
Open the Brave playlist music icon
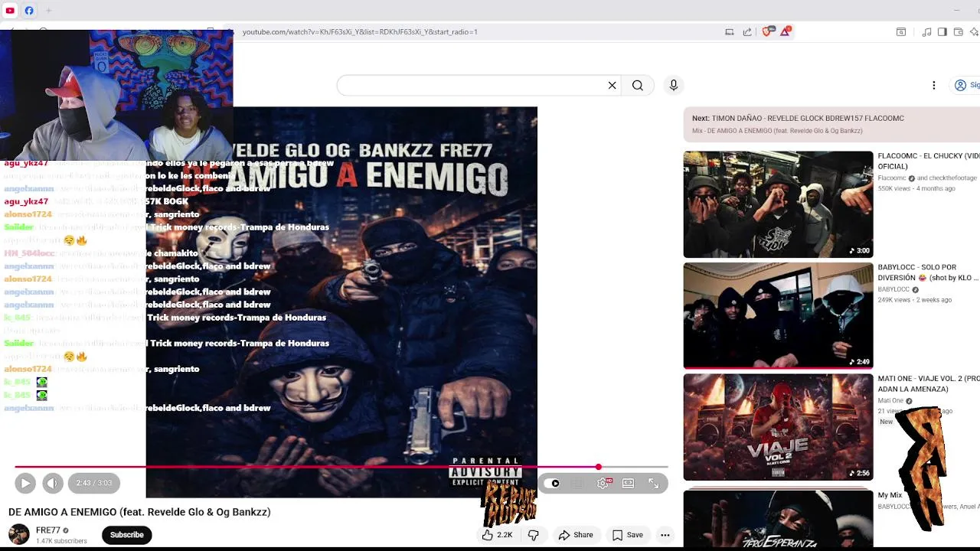(x=926, y=31)
